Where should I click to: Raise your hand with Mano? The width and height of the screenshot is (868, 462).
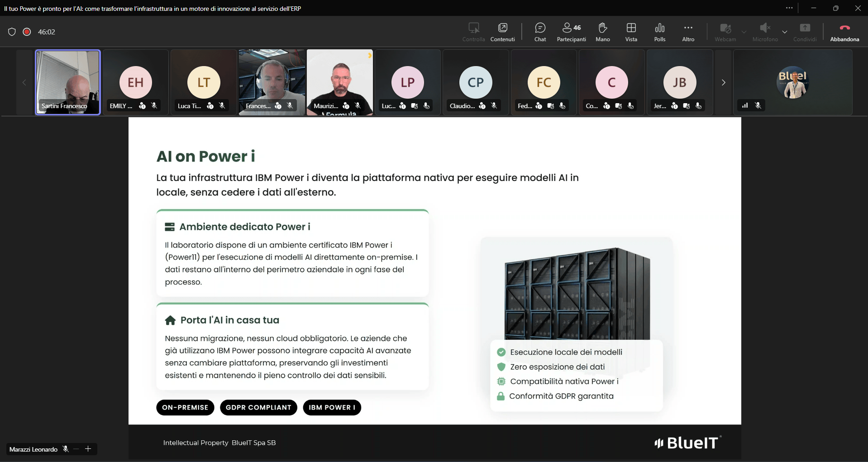[602, 32]
